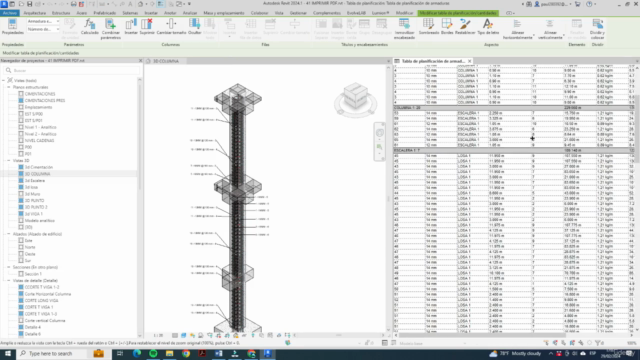Viewport: 640px width, 360px height.
Task: Switch to Acero ribbon tab
Action: (81, 13)
